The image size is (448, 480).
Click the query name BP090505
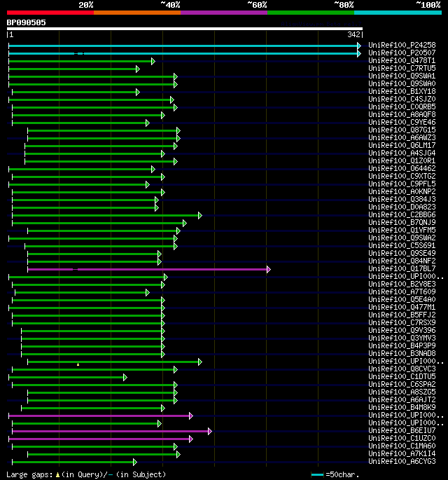[27, 22]
